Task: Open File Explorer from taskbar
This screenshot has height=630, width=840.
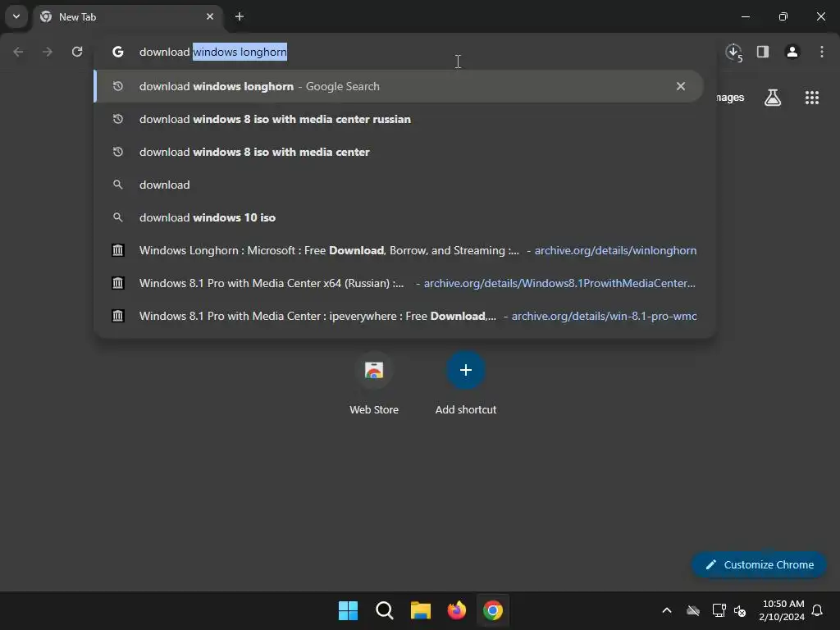Action: [x=421, y=610]
